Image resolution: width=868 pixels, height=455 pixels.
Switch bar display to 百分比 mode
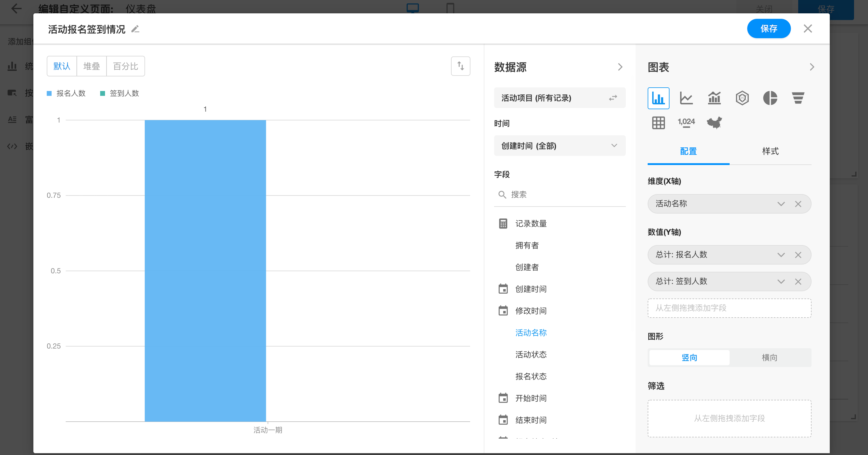click(x=125, y=66)
